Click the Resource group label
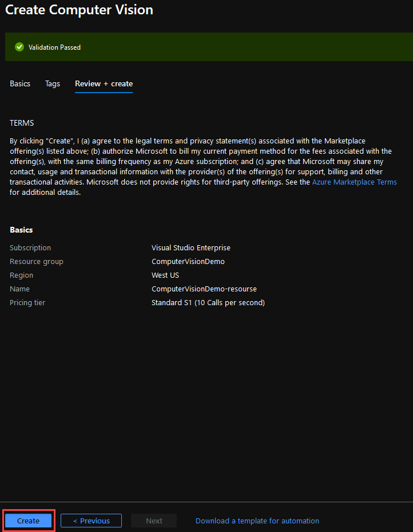This screenshot has width=413, height=532. coord(37,262)
